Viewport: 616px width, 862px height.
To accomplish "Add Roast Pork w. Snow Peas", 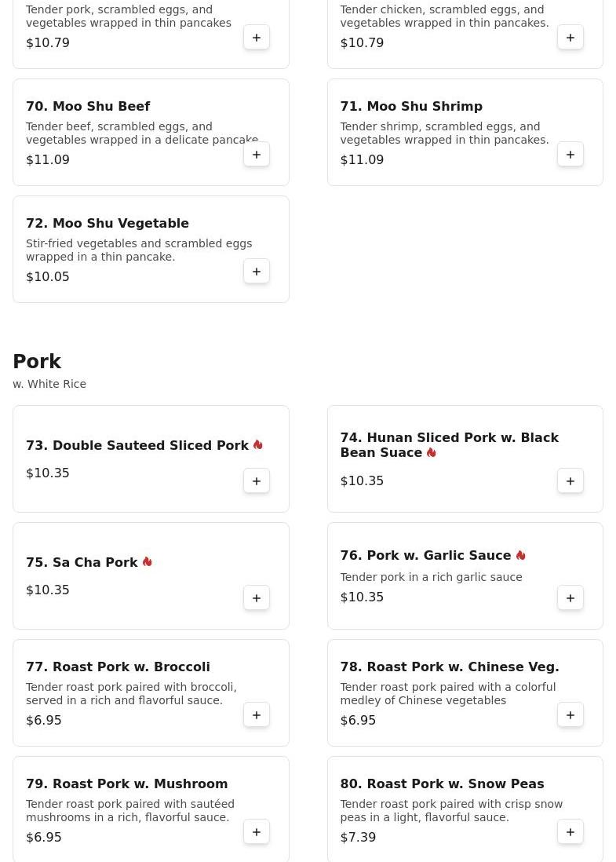I will click(570, 832).
